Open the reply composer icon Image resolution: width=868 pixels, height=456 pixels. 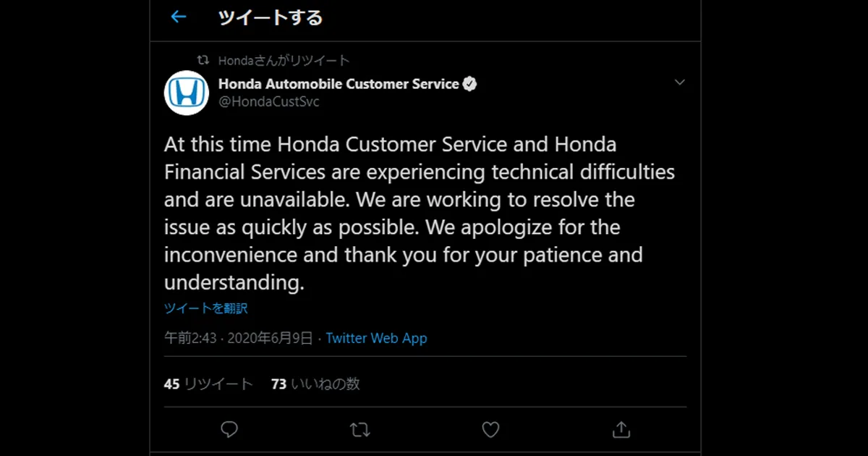tap(229, 429)
